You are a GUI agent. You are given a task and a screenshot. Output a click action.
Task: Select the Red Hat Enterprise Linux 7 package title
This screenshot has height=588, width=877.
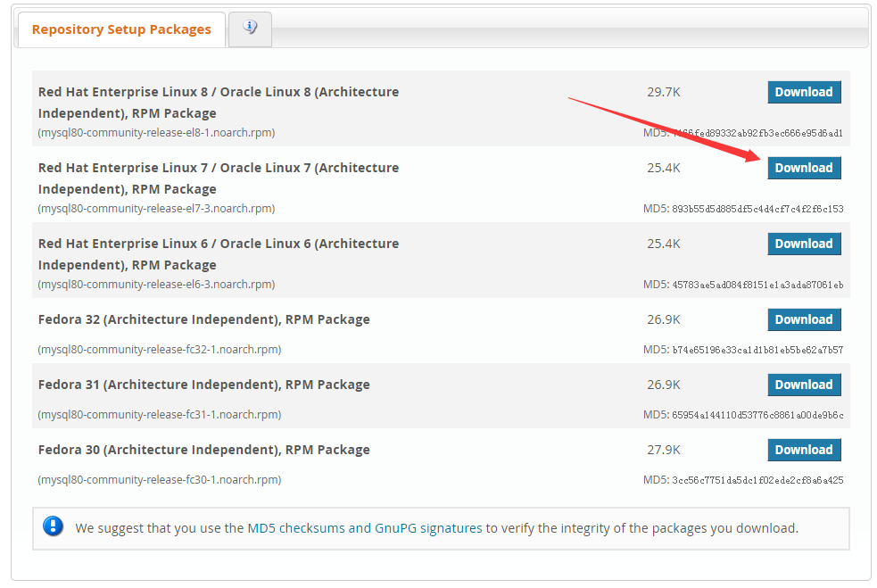tap(219, 178)
